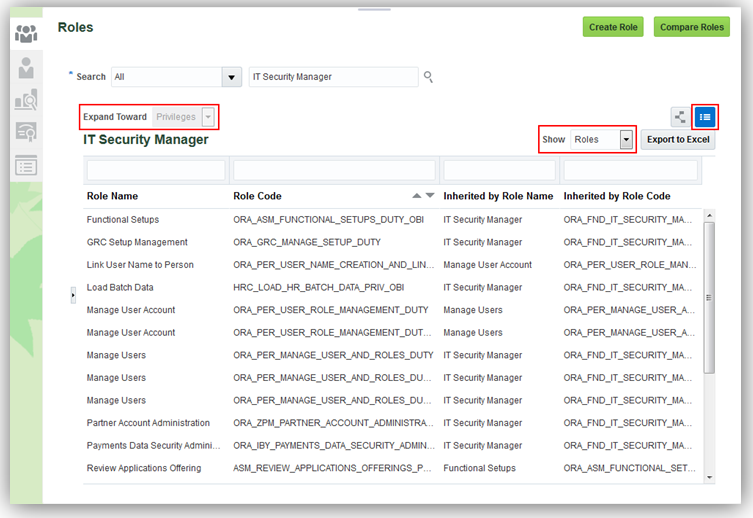This screenshot has height=518, width=753.
Task: Switch to graph view icon
Action: [680, 117]
